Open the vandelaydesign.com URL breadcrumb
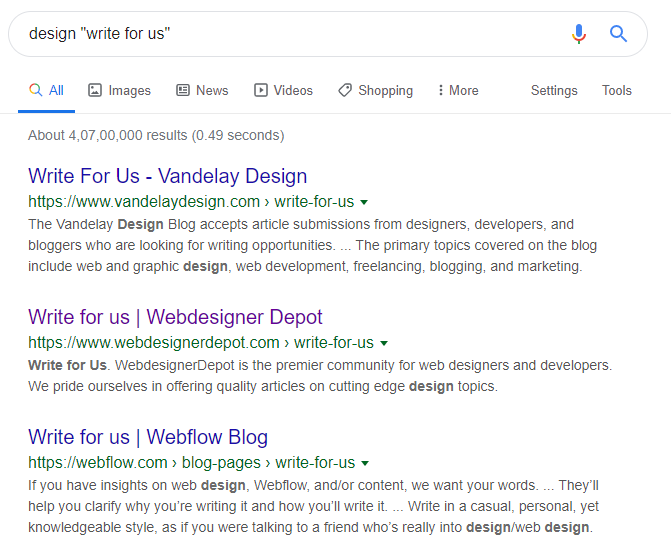Viewport: 671px width, 558px height. [191, 201]
